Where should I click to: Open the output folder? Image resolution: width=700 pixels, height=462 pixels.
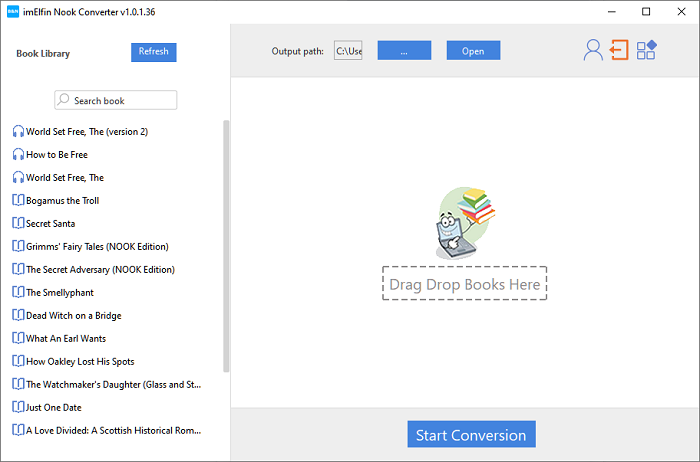coord(473,50)
